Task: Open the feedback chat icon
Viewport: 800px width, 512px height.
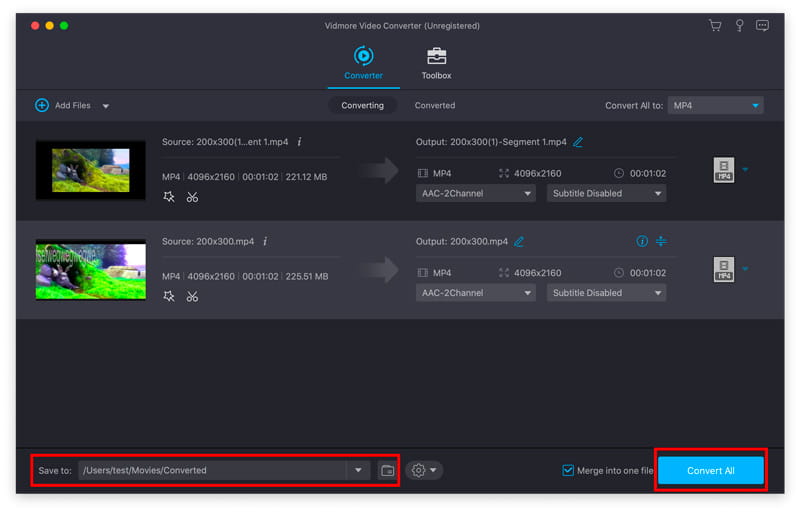Action: 762,25
